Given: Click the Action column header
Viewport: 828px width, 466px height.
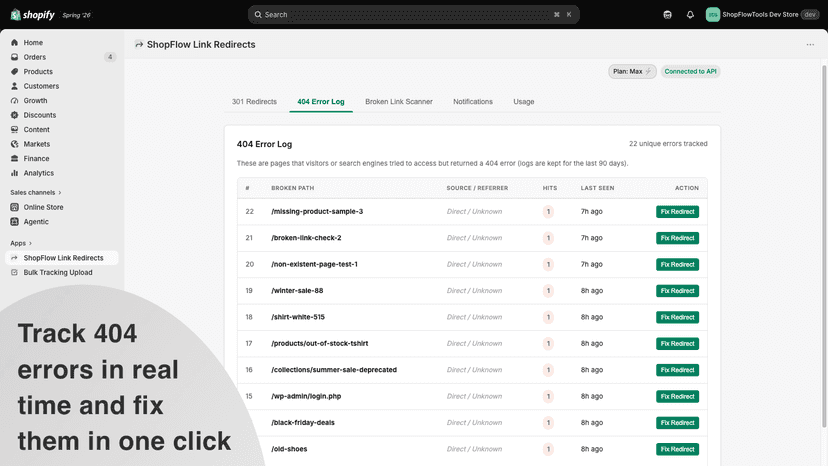Looking at the screenshot, I should click(686, 188).
